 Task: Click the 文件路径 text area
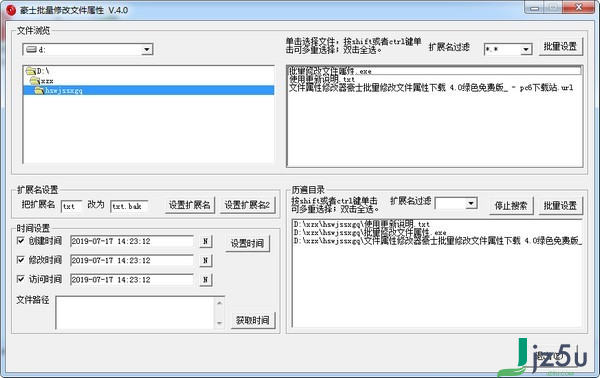[135, 312]
